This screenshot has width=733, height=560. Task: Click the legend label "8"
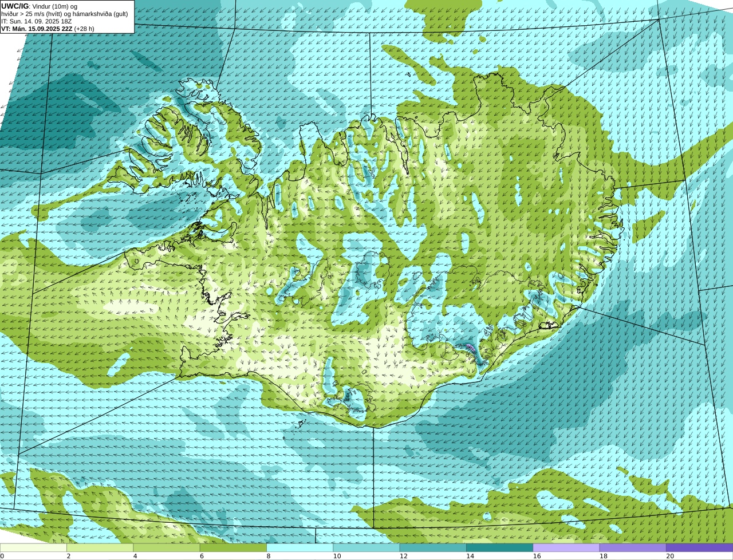(268, 556)
